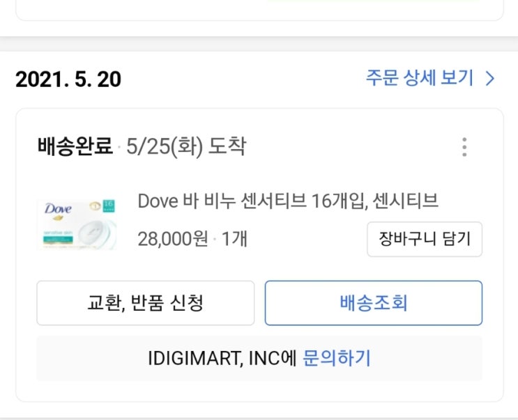This screenshot has width=518, height=420.
Task: Tap the 28,000원 price text
Action: [173, 239]
